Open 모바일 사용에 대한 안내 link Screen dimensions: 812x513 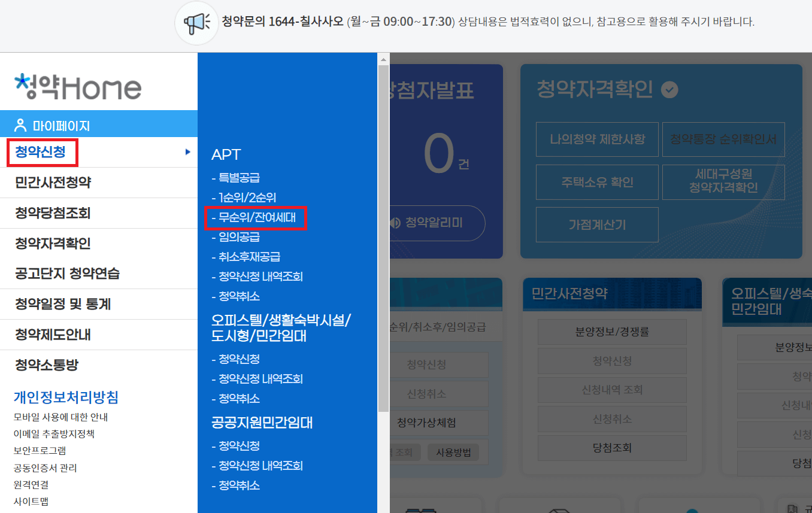60,417
